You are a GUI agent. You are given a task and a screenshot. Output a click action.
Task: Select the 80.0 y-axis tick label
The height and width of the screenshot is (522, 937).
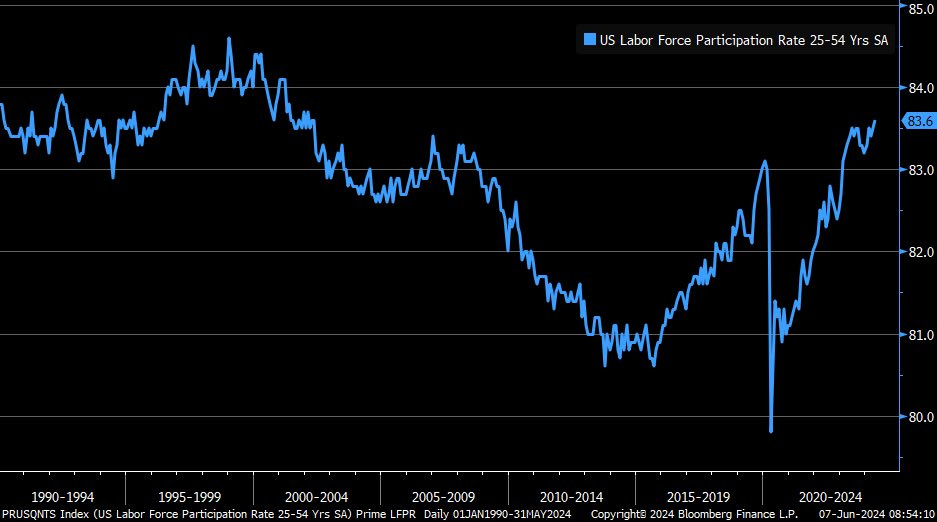[920, 416]
